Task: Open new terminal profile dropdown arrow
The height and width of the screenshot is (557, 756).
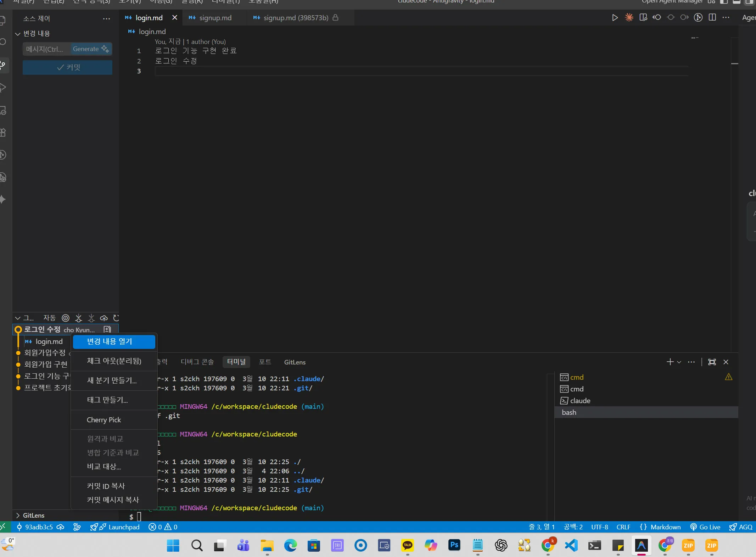Action: click(679, 362)
